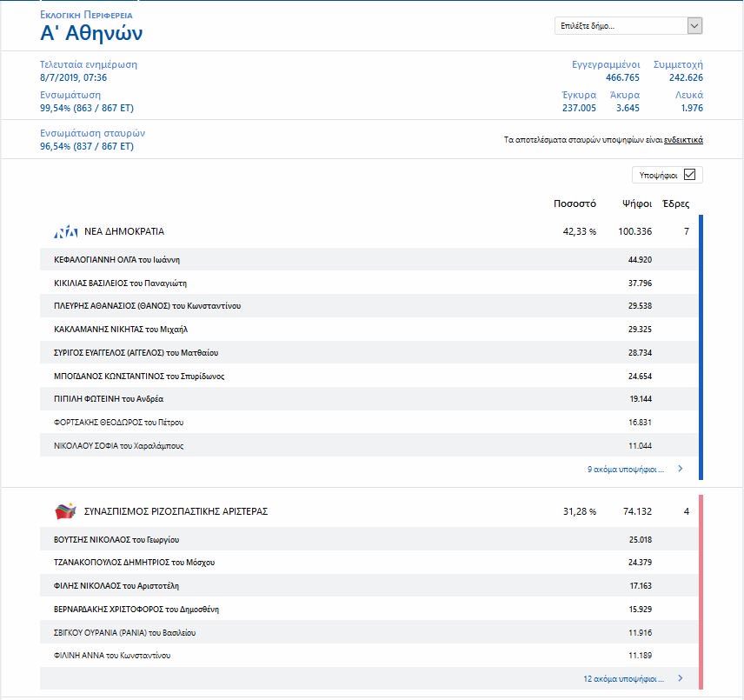Select candidate row ΣΒΙΓΚΟΥ ΟΥΡΑΝΙΑ (ΡΑΝΙΑ)

click(x=369, y=632)
